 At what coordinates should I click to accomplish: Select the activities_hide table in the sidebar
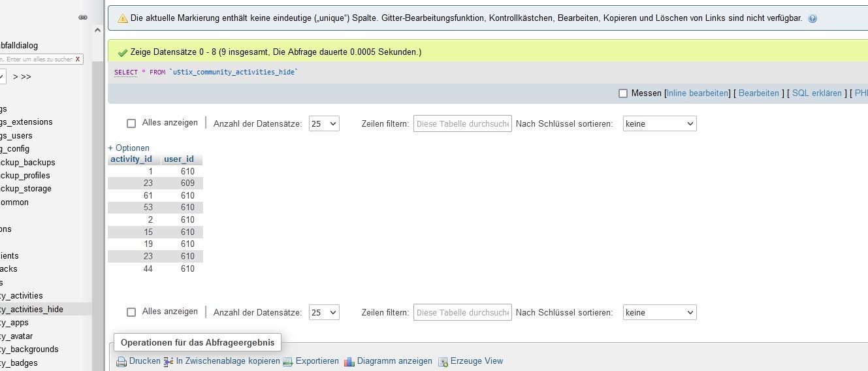pyautogui.click(x=31, y=309)
